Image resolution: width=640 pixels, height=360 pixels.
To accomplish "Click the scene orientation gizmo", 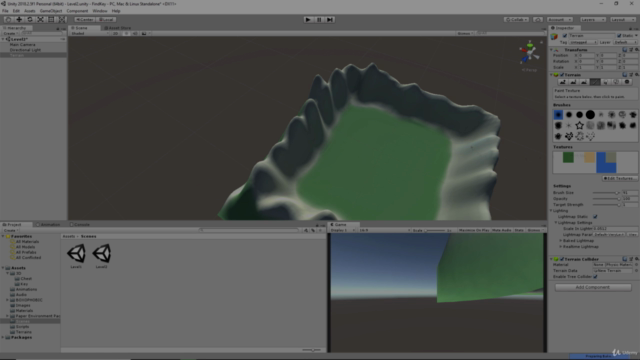I will (529, 53).
